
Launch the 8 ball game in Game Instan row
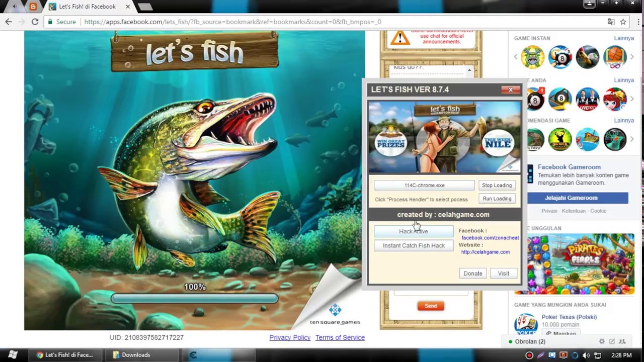(x=560, y=57)
